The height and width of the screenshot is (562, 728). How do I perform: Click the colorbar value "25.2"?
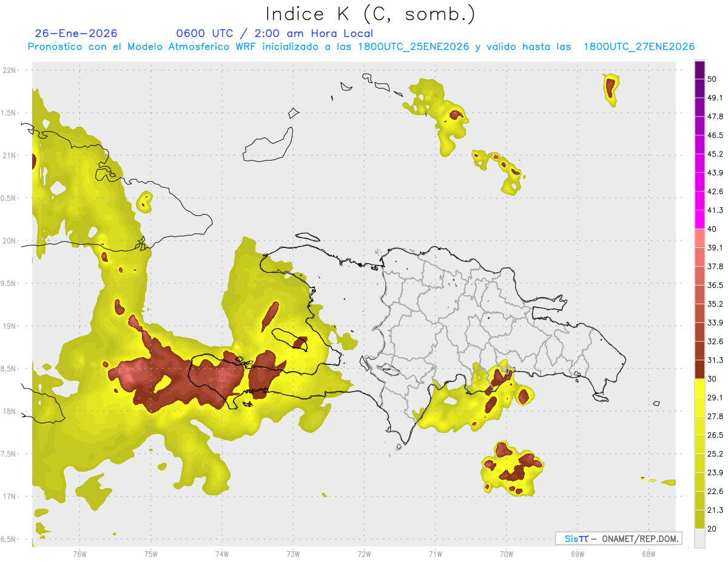(x=715, y=453)
